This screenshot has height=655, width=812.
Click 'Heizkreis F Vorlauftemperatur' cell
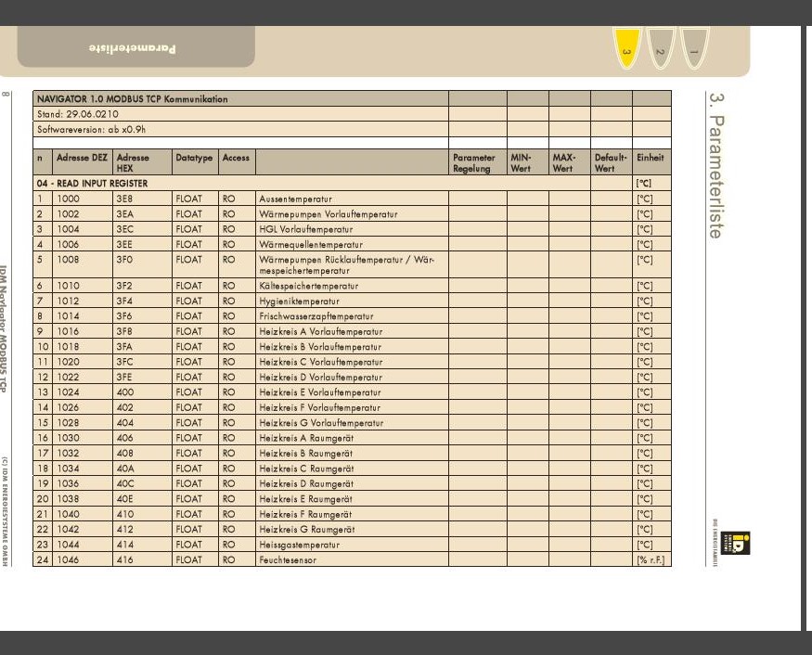pyautogui.click(x=352, y=407)
